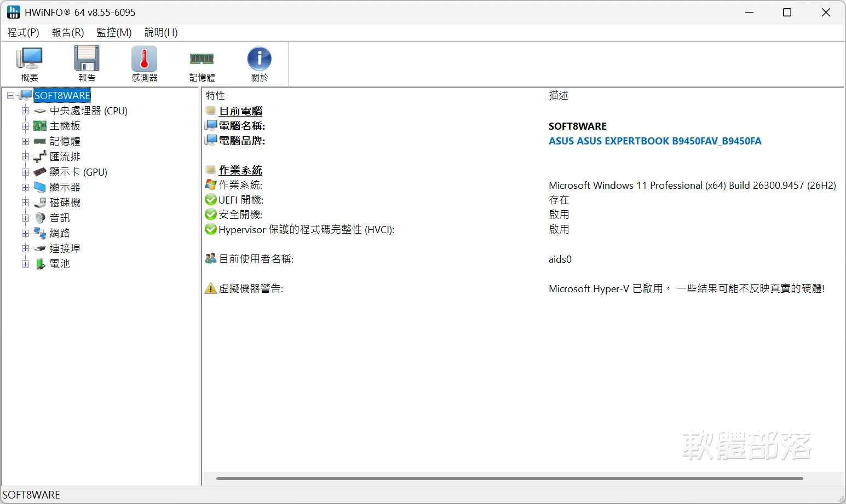The image size is (846, 504).
Task: Open the 程式(P) menu
Action: pos(24,32)
